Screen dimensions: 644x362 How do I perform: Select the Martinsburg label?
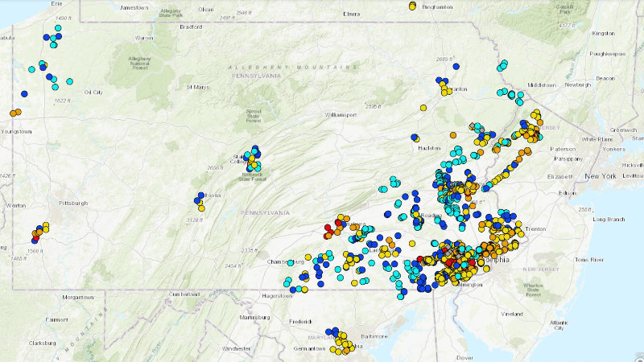coord(254,317)
